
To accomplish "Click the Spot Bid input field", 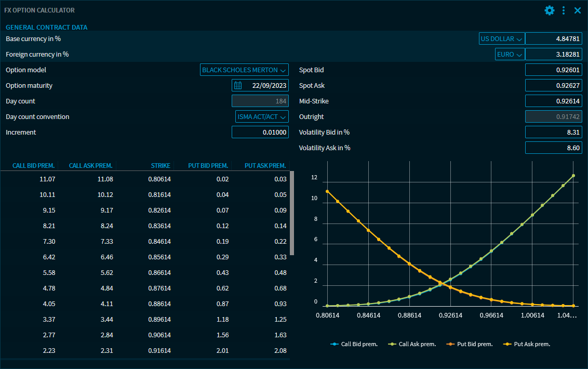I will (553, 70).
